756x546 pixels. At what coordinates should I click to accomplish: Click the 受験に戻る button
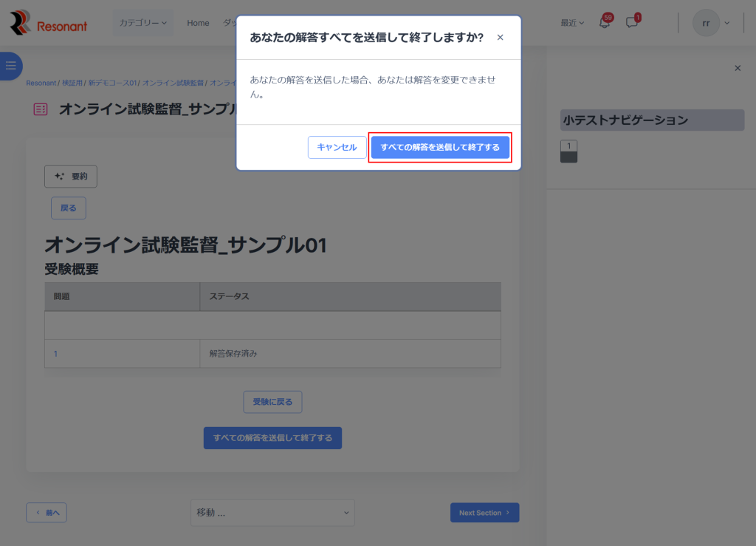[272, 402]
